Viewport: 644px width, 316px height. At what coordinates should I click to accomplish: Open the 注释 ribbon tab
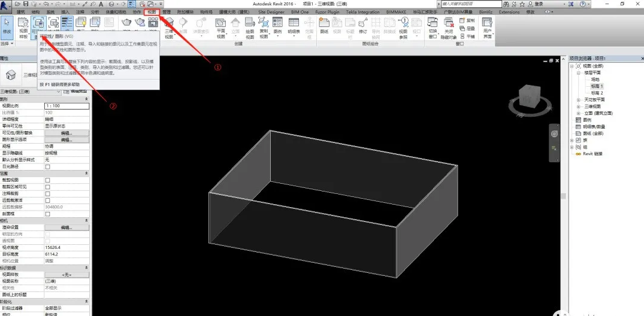(x=80, y=12)
